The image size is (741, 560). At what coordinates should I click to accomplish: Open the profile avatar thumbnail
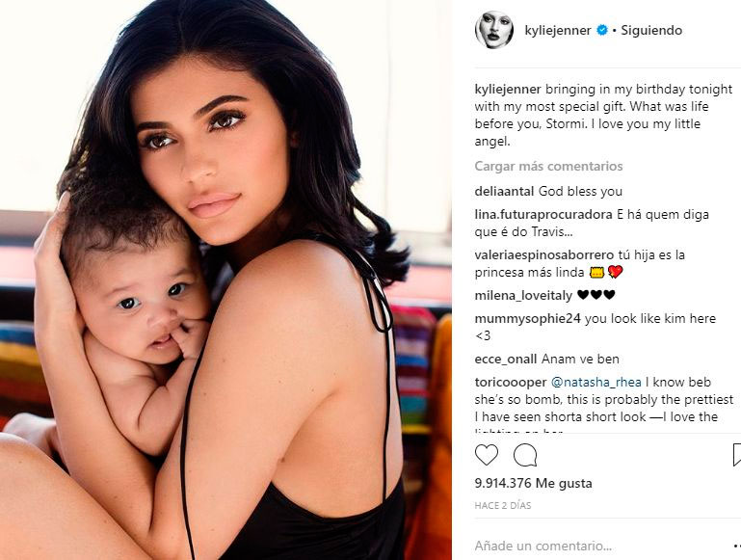click(x=494, y=30)
